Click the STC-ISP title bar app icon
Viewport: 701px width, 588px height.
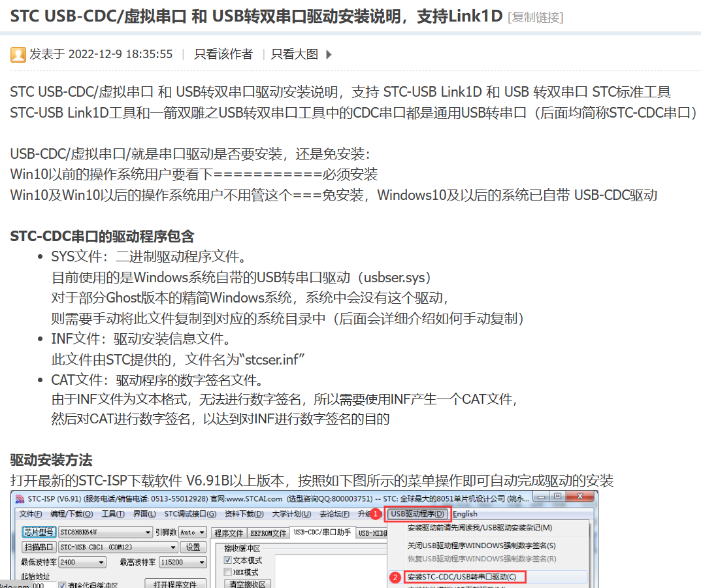20,498
